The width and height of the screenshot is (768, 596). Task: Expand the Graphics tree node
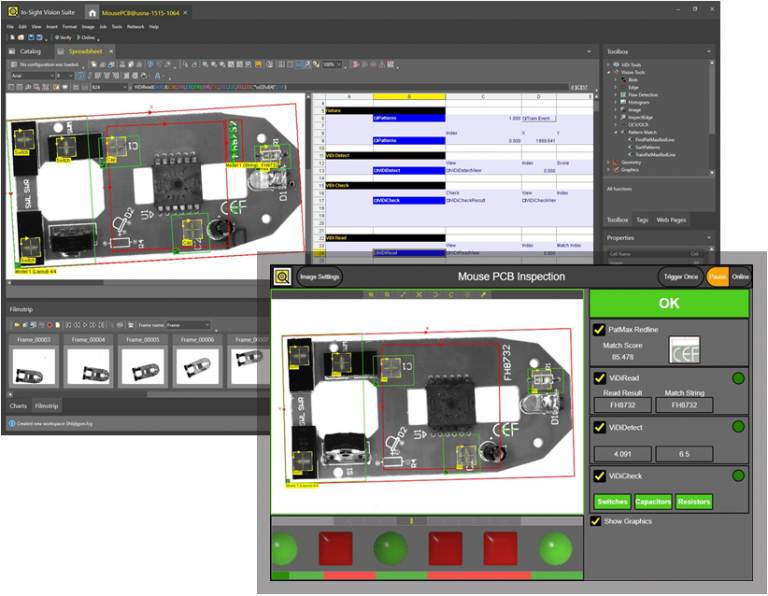(x=609, y=169)
